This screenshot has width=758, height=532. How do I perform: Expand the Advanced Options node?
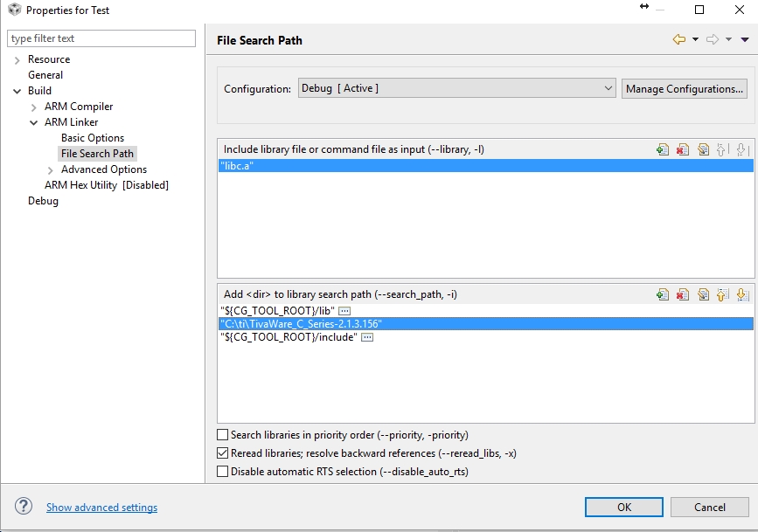51,169
